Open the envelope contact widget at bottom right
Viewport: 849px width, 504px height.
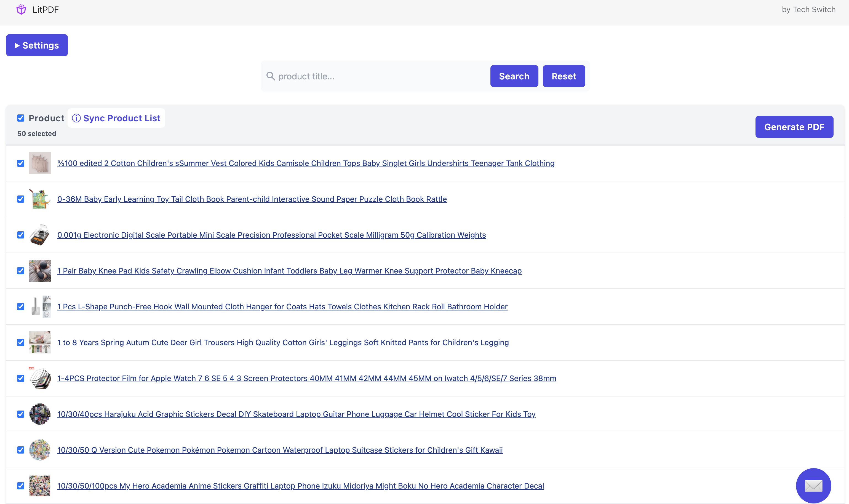pos(813,485)
